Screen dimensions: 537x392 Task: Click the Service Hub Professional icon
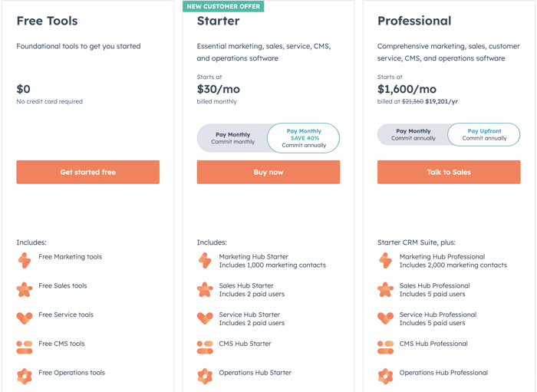(385, 318)
